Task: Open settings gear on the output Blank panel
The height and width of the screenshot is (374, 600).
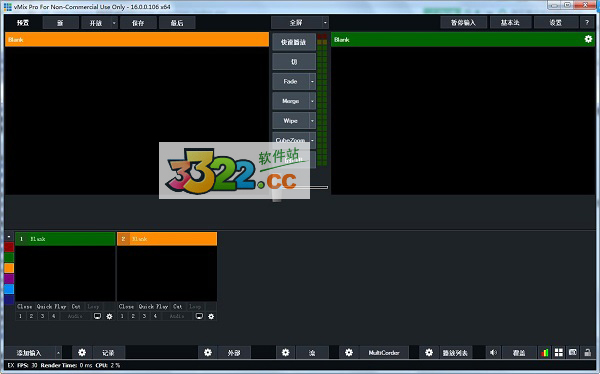Action: [x=588, y=39]
